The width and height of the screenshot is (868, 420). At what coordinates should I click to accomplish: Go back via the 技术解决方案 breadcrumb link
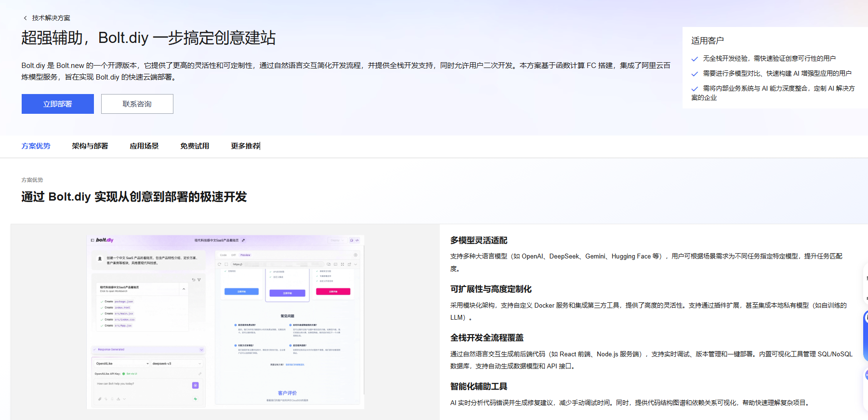(x=47, y=18)
